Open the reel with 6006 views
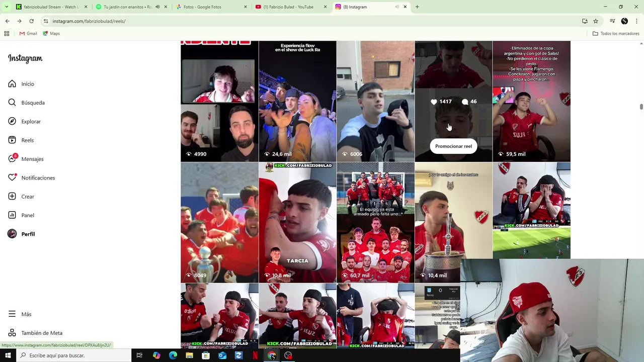 [375, 101]
